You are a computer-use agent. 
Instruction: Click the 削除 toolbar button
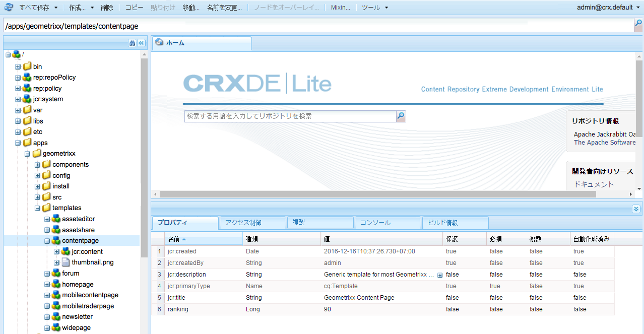click(x=107, y=8)
